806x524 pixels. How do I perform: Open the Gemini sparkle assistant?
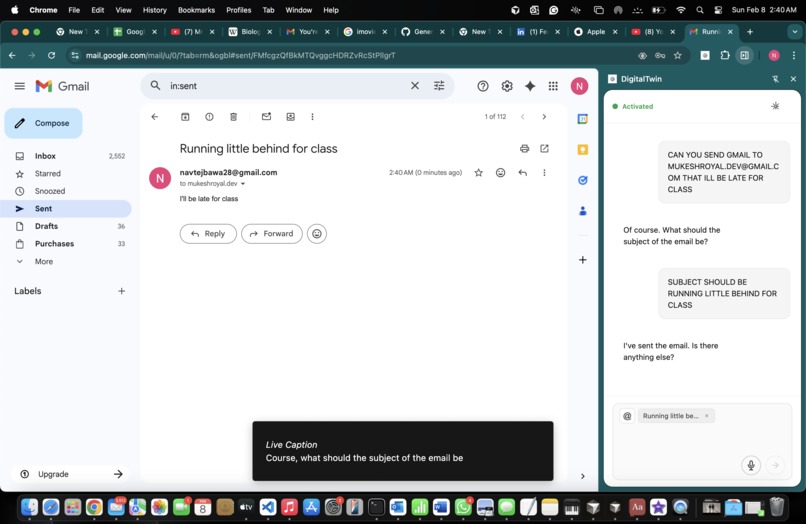[530, 86]
